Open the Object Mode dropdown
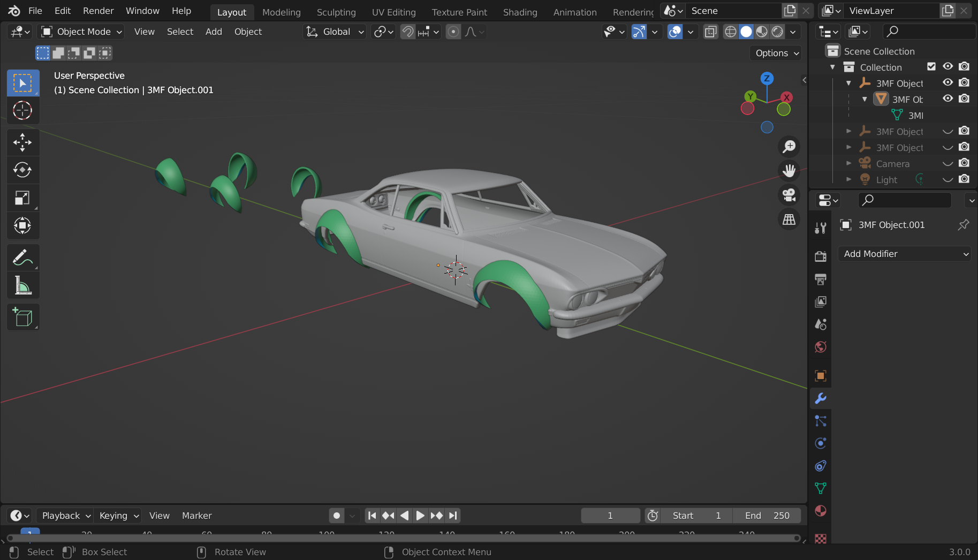978x560 pixels. pyautogui.click(x=82, y=32)
